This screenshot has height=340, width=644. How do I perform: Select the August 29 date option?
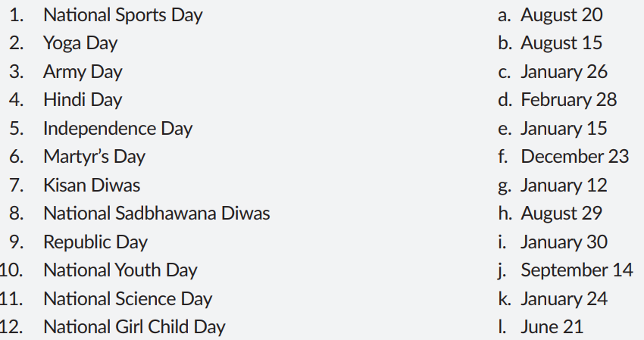click(x=561, y=214)
